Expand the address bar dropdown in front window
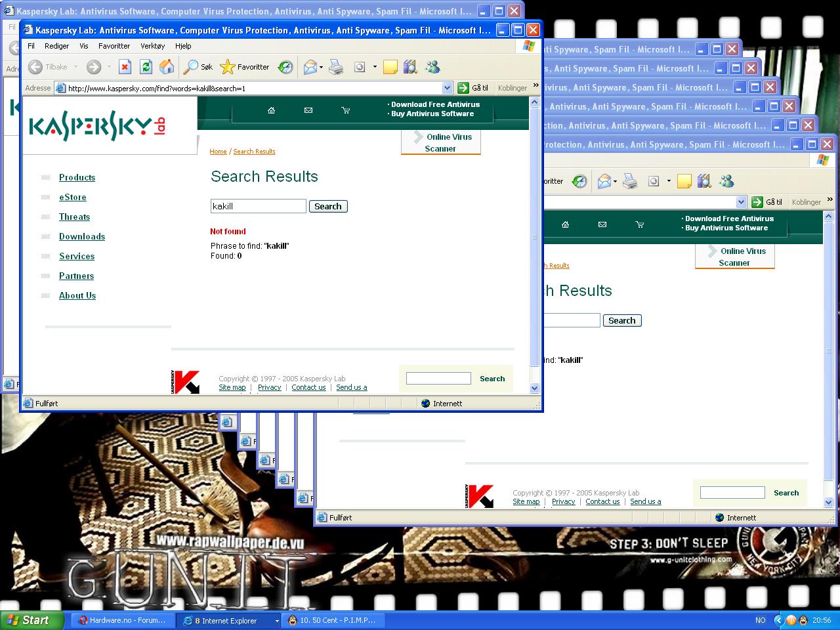Image resolution: width=840 pixels, height=630 pixels. (x=447, y=88)
